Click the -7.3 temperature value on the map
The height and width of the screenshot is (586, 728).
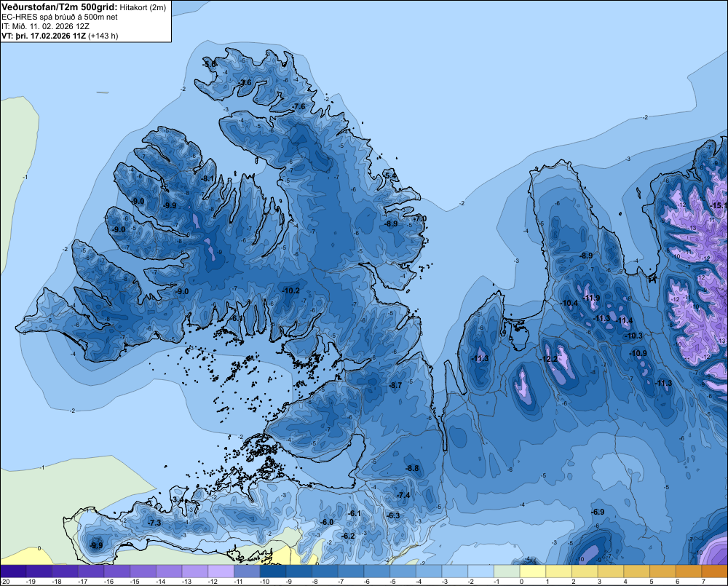(x=154, y=523)
